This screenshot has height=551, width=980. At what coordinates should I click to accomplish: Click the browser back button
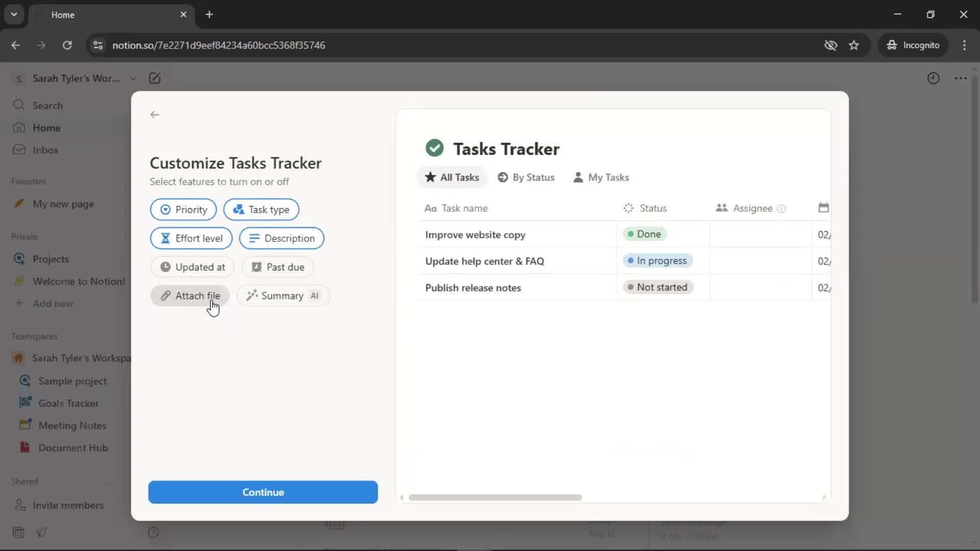[16, 45]
